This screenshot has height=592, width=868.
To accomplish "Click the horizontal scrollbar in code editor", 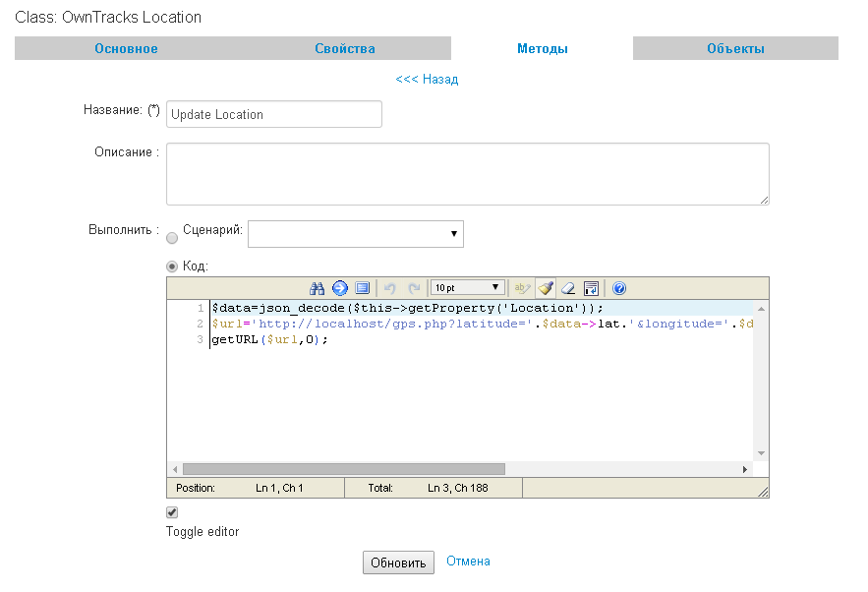I will [343, 470].
